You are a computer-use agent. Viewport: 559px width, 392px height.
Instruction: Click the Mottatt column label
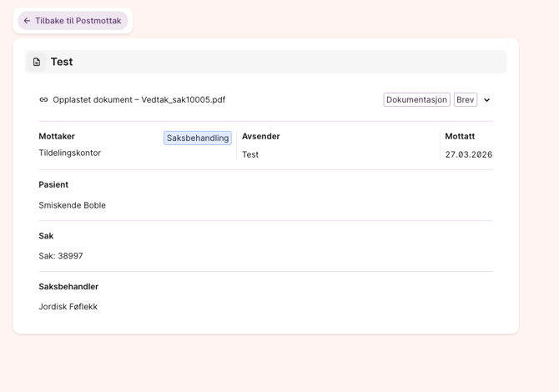click(x=460, y=137)
